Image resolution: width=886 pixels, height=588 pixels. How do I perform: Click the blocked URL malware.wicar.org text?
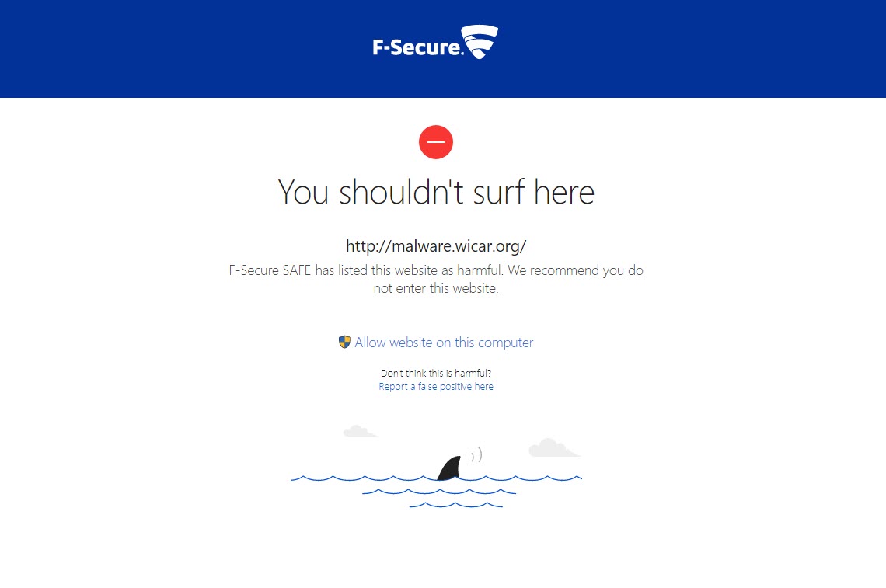pyautogui.click(x=436, y=246)
